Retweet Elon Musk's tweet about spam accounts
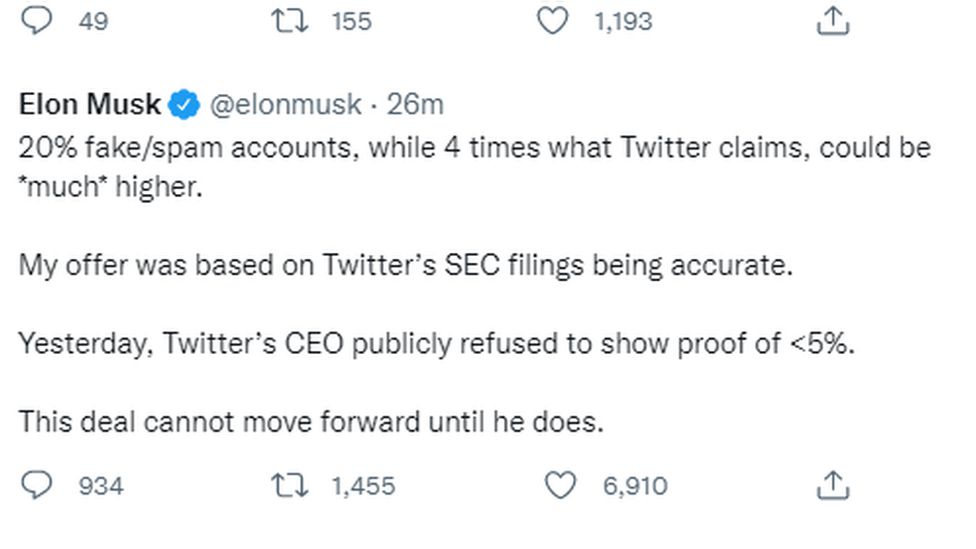The image size is (976, 549). 290,486
